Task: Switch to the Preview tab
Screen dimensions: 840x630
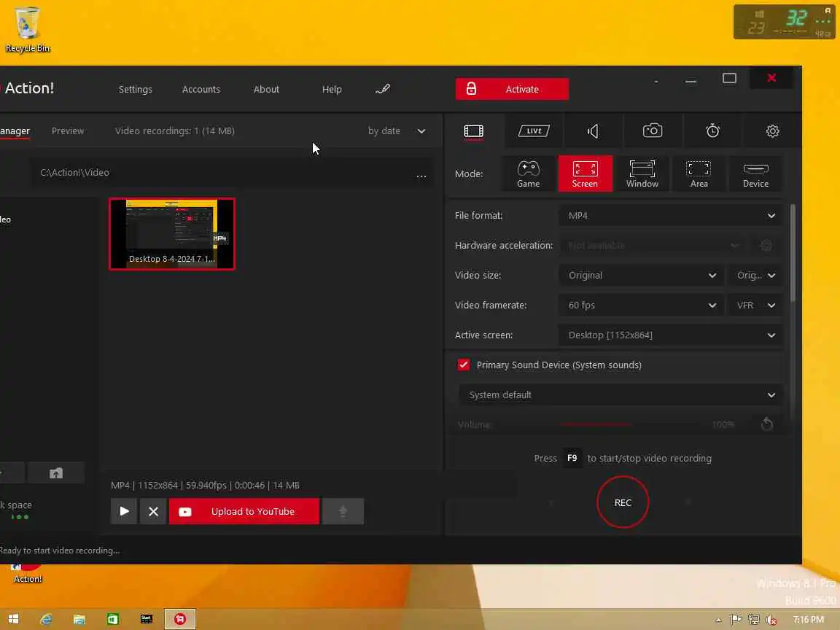Action: [68, 131]
